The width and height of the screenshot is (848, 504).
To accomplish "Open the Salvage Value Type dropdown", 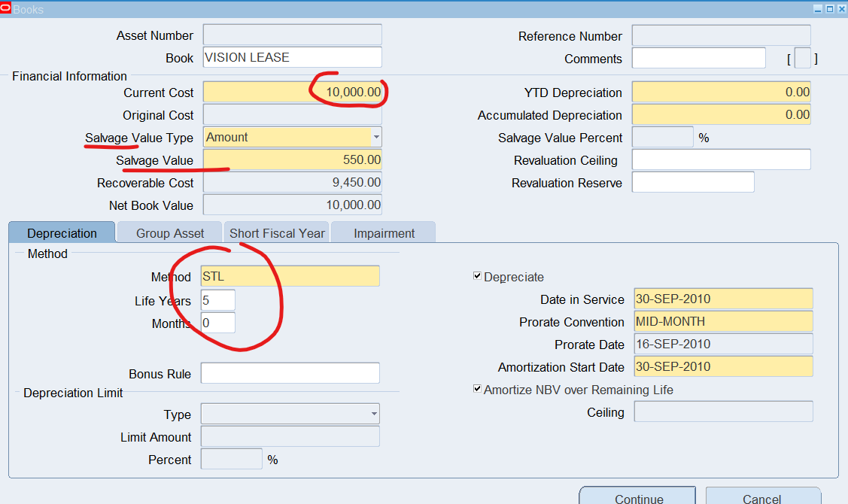I will 376,138.
